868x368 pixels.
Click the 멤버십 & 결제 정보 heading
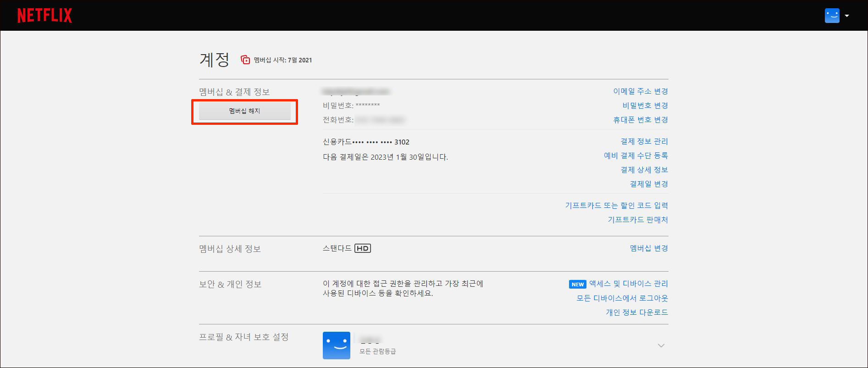(x=234, y=92)
